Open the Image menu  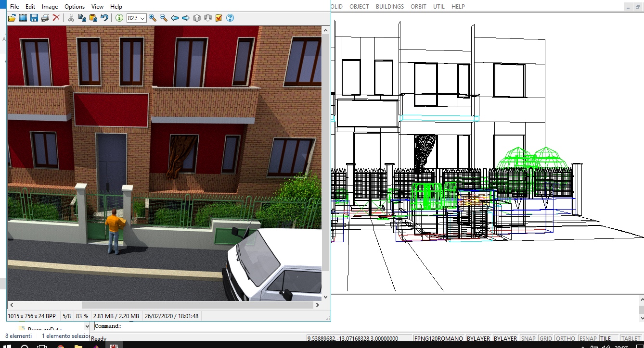(50, 7)
